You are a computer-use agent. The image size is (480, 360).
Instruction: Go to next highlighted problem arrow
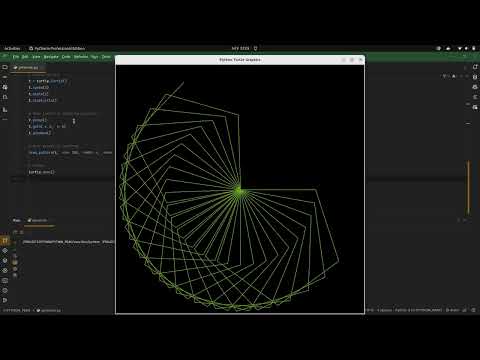[x=467, y=76]
